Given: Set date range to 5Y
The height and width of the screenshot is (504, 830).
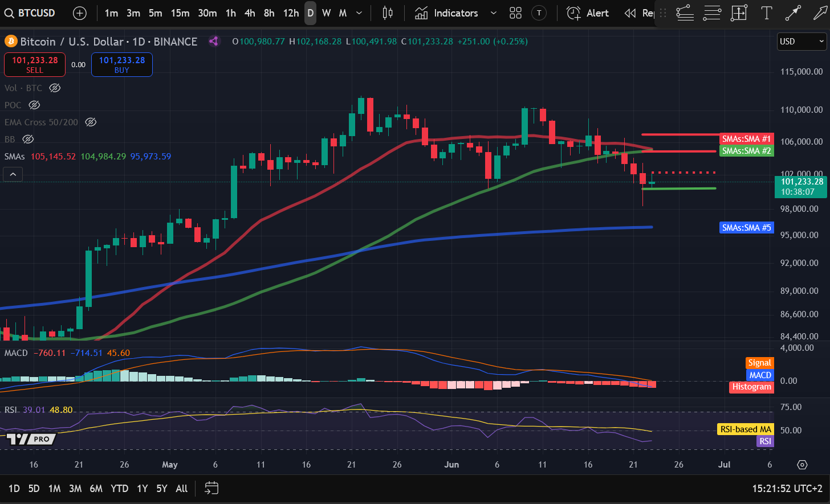Looking at the screenshot, I should pyautogui.click(x=162, y=488).
